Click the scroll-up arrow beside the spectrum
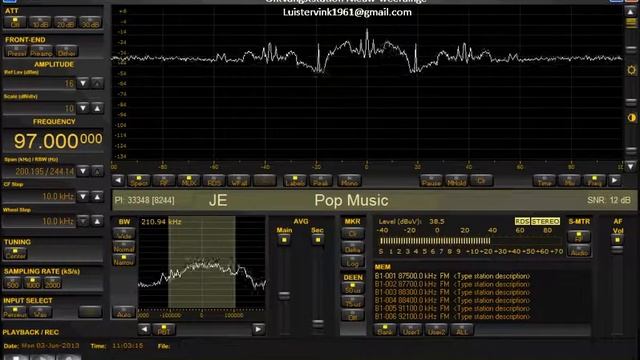640x360 pixels. 631,12
